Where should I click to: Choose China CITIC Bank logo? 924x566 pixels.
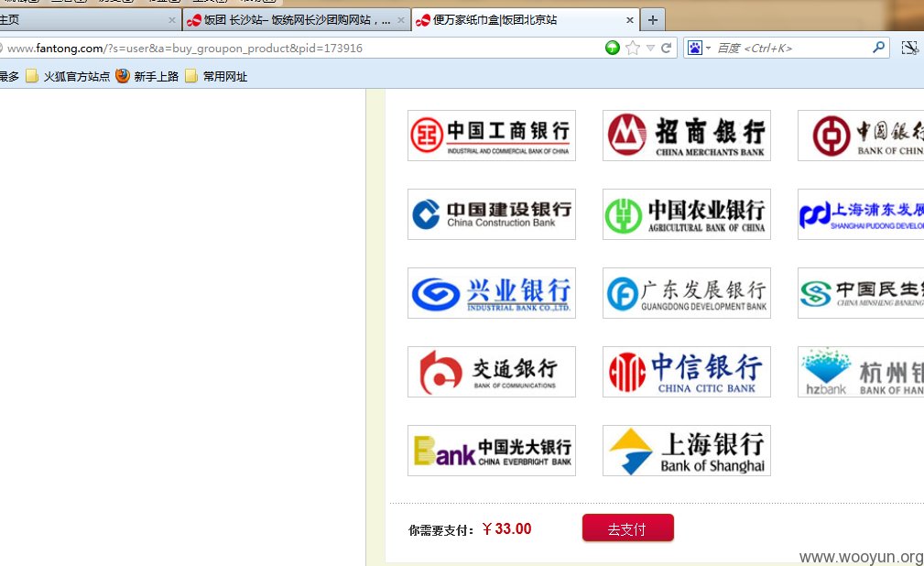687,372
